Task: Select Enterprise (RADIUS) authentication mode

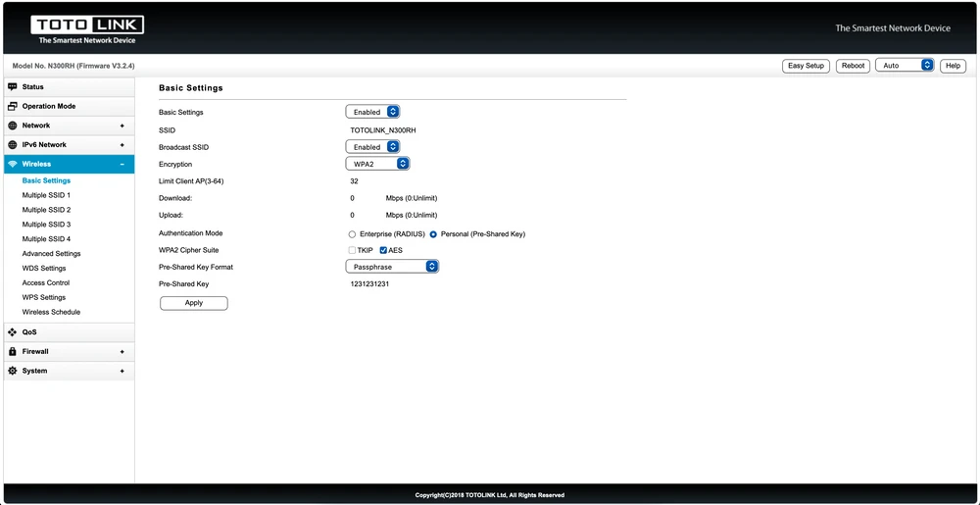Action: coord(352,234)
